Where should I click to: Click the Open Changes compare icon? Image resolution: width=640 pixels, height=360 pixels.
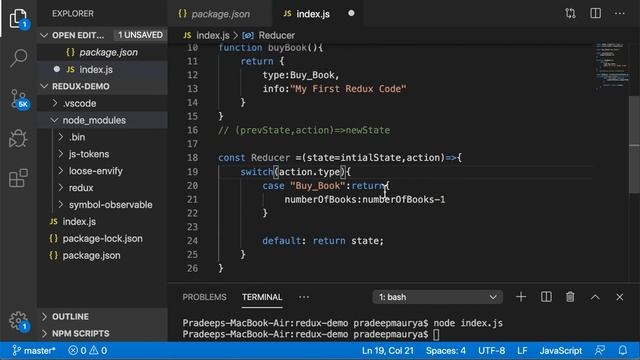tap(570, 13)
